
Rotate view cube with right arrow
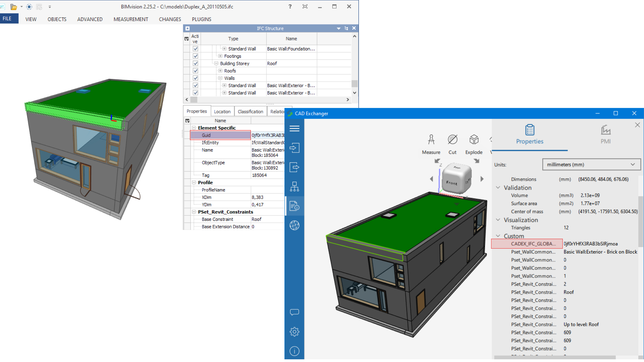482,179
